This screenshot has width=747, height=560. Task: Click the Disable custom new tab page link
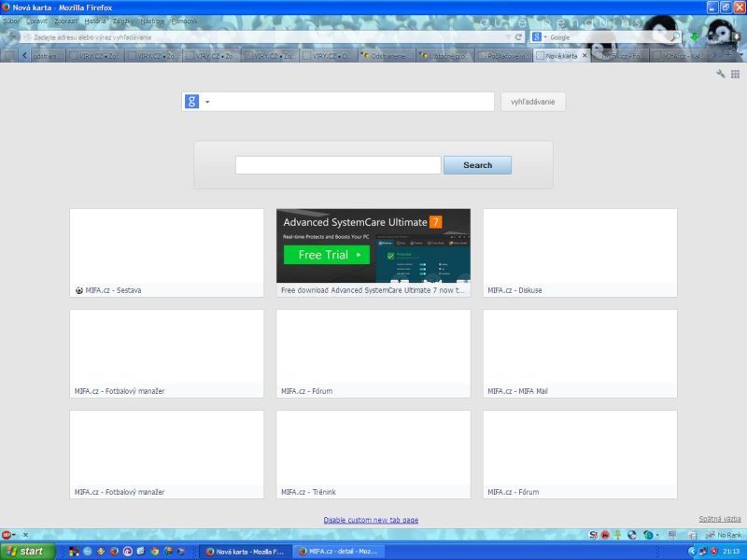[371, 520]
